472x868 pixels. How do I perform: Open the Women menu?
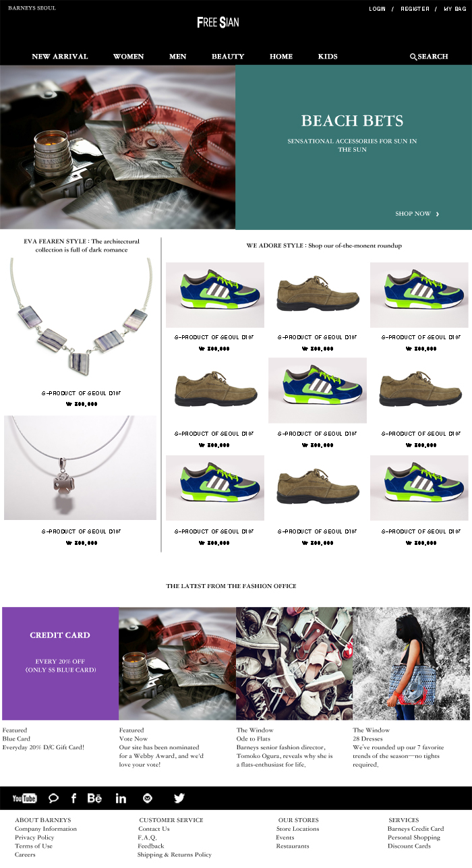[x=128, y=57]
